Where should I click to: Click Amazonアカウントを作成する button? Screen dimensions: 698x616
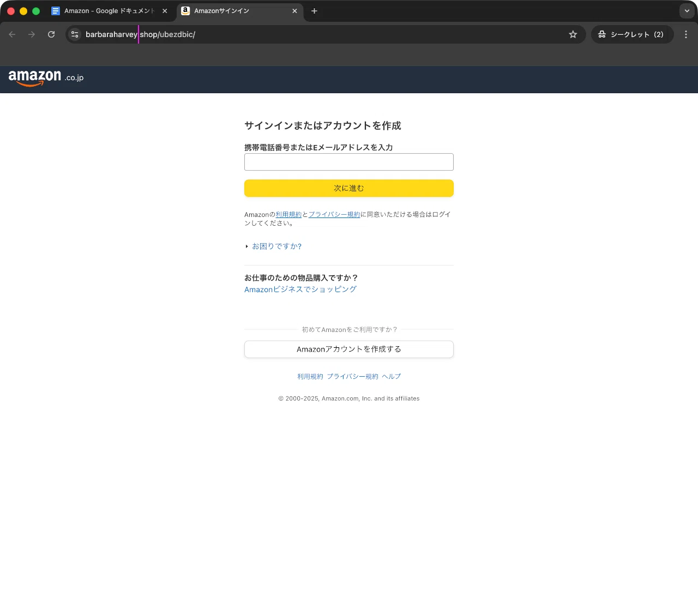349,349
